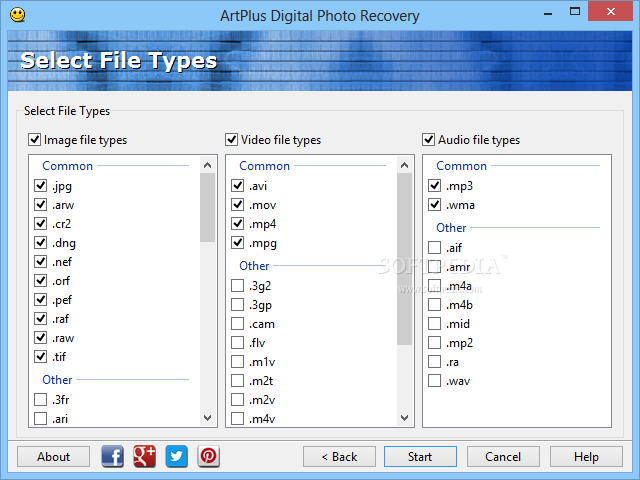This screenshot has width=640, height=480.
Task: Click the smiley app icon in title bar
Action: point(18,15)
